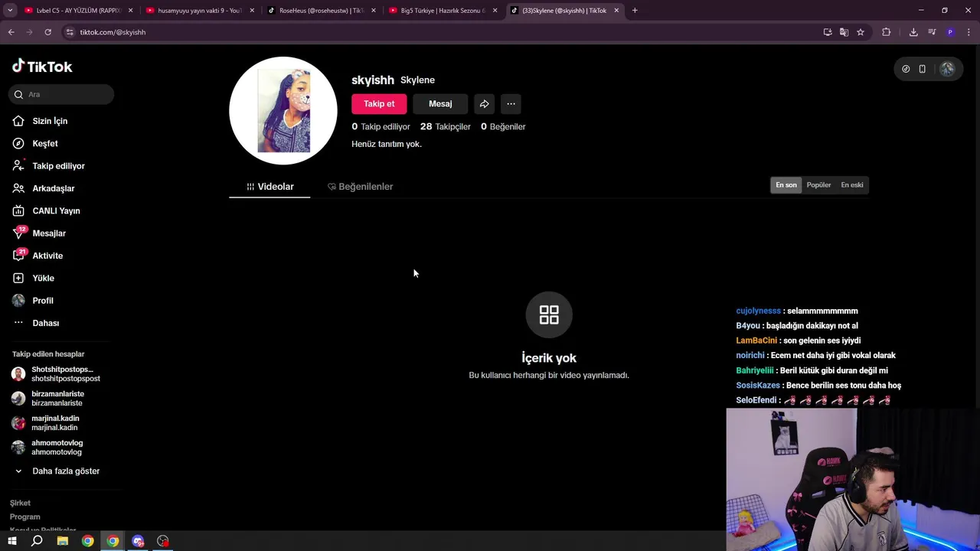Image resolution: width=980 pixels, height=551 pixels.
Task: Sort videos by En son
Action: coord(786,185)
